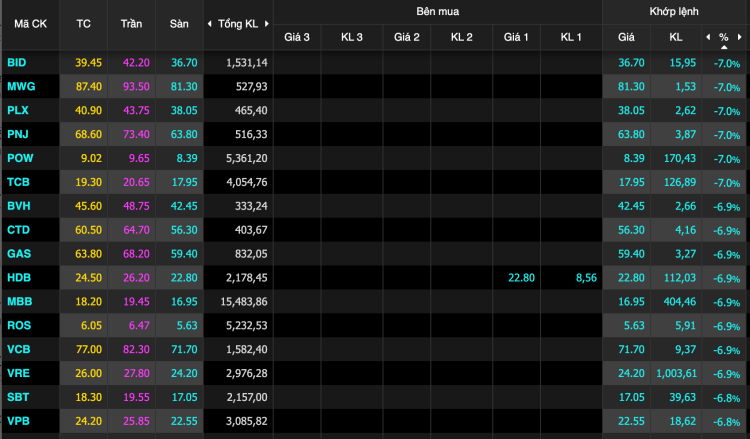Image resolution: width=750 pixels, height=439 pixels.
Task: Click the Khớp lệnh group header
Action: pos(674,11)
